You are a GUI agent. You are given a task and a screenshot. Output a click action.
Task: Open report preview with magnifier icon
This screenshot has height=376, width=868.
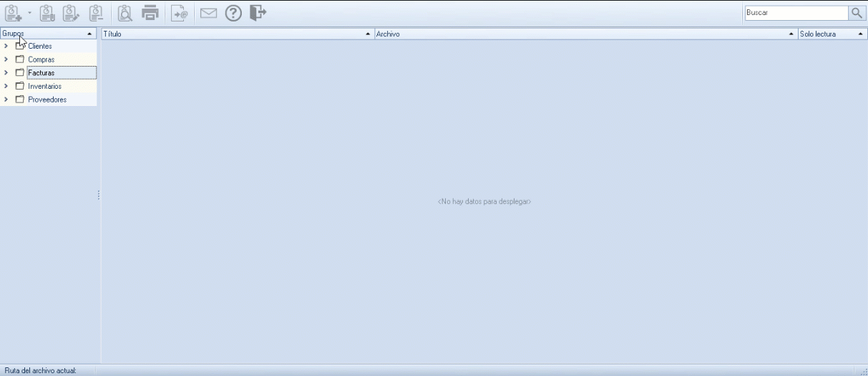[x=125, y=13]
